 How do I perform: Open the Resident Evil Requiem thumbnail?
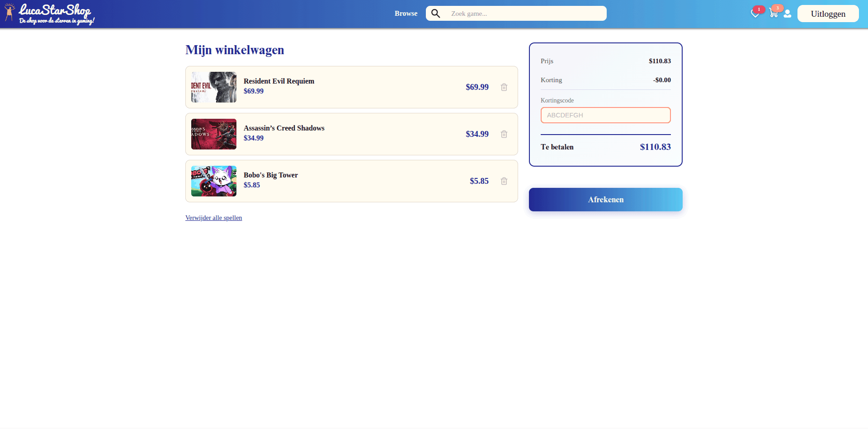pyautogui.click(x=214, y=87)
